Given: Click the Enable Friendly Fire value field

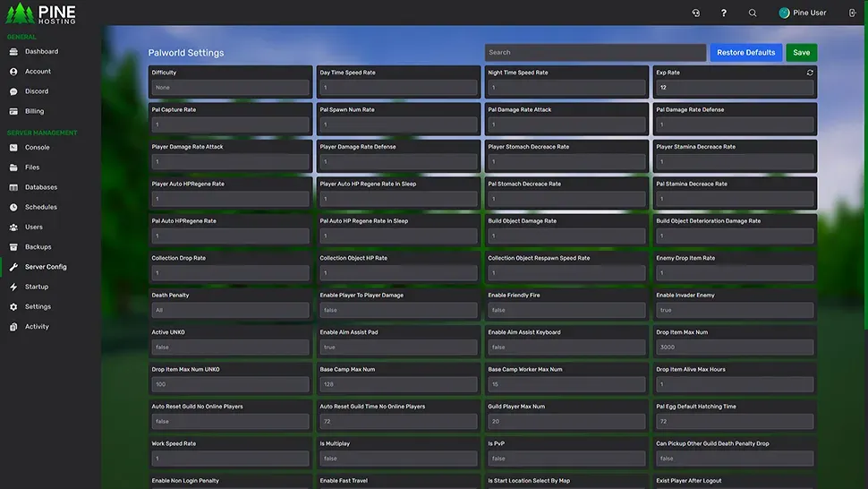Looking at the screenshot, I should click(566, 311).
